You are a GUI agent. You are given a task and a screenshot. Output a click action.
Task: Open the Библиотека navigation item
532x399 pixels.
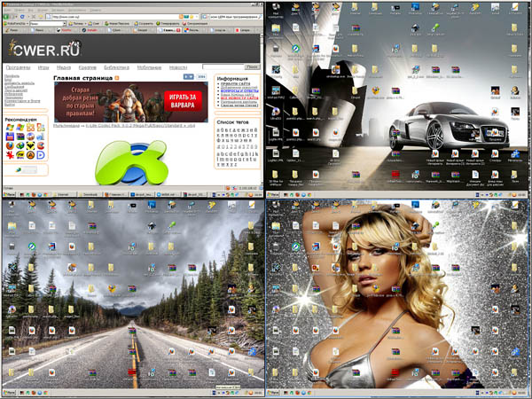[116, 67]
